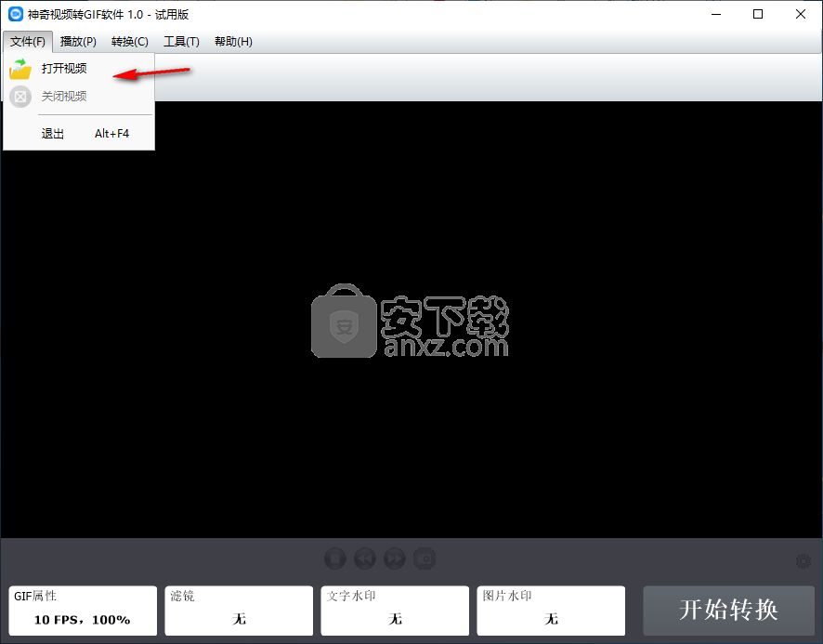Open the 播放(P) menu
The height and width of the screenshot is (644, 823).
point(78,42)
